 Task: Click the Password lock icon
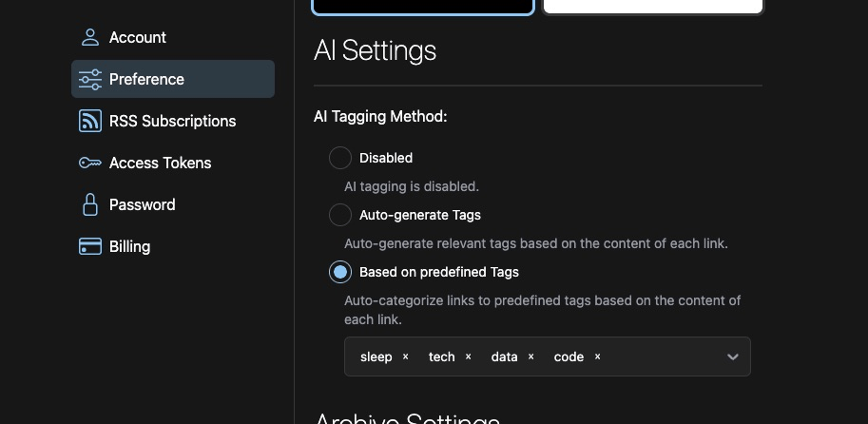click(x=90, y=204)
